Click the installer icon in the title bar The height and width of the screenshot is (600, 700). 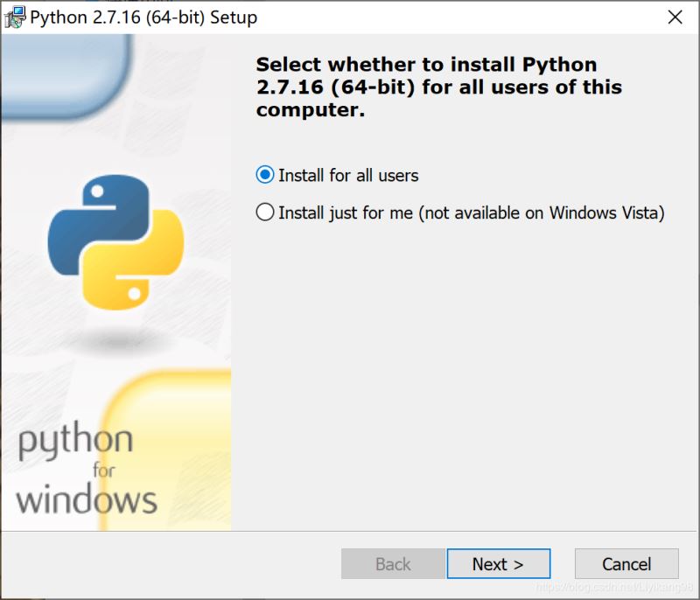coord(14,17)
